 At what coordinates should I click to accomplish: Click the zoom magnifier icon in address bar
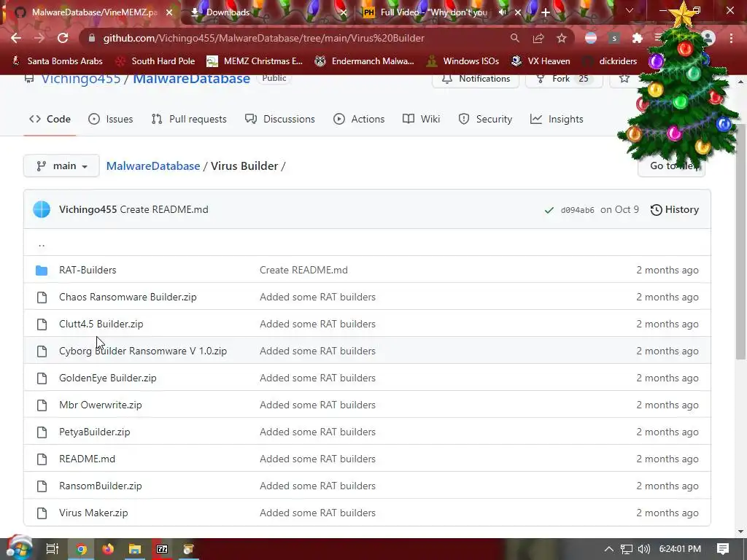point(514,38)
